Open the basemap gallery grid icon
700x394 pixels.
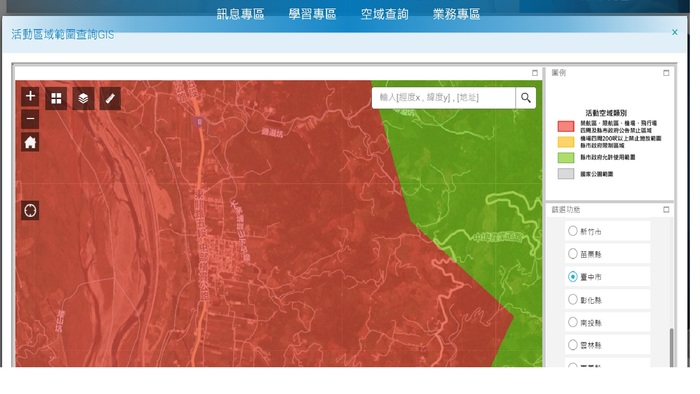point(56,99)
